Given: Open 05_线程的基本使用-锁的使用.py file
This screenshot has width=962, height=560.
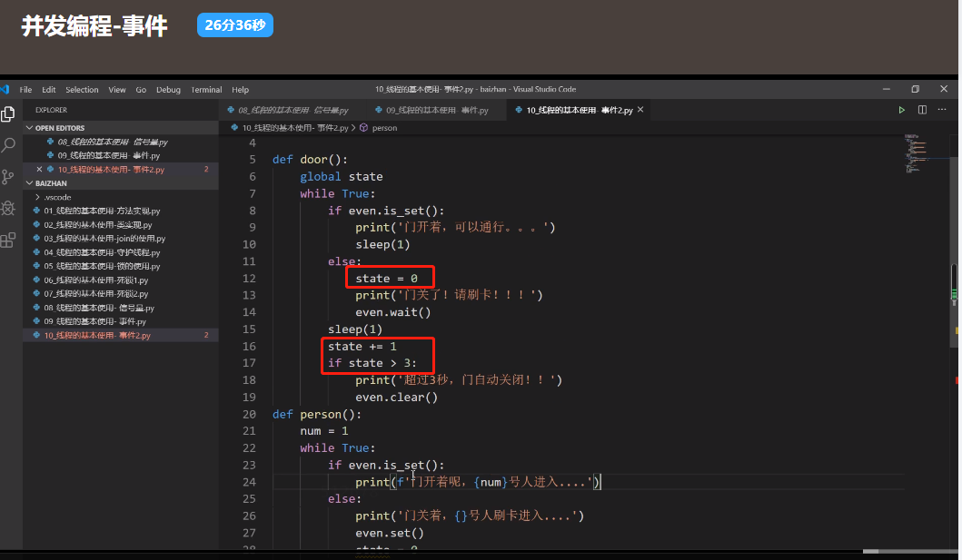Looking at the screenshot, I should coord(121,266).
